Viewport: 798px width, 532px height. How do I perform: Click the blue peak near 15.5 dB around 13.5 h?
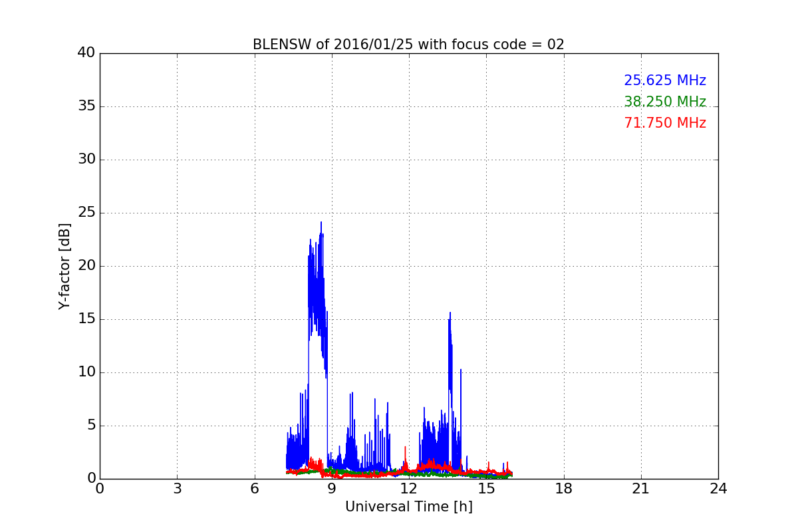click(x=450, y=313)
